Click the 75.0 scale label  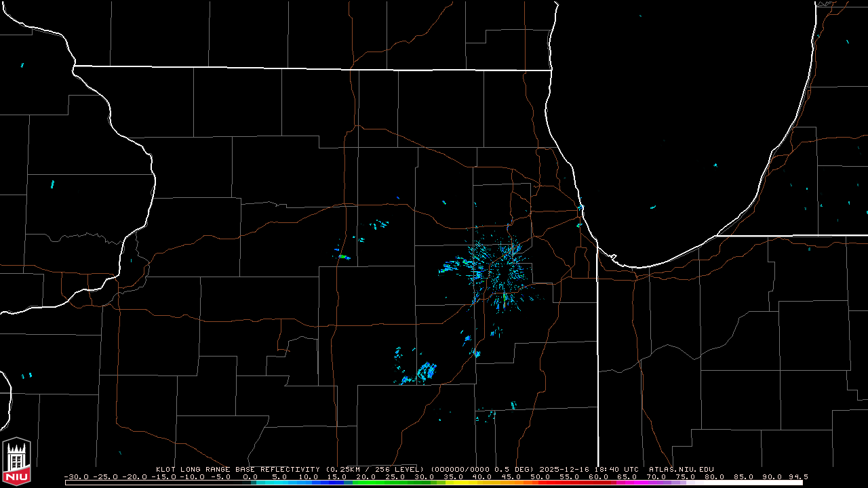click(x=686, y=476)
